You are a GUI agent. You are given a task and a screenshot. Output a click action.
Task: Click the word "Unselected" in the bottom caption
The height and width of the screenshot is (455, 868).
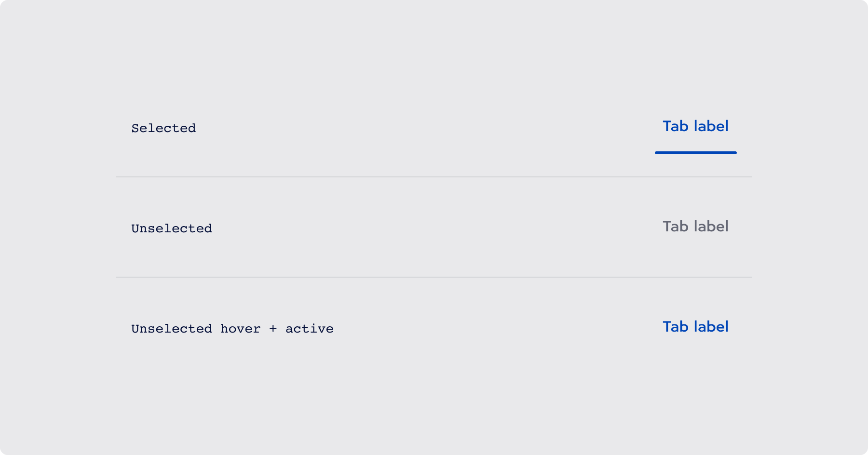pyautogui.click(x=172, y=329)
